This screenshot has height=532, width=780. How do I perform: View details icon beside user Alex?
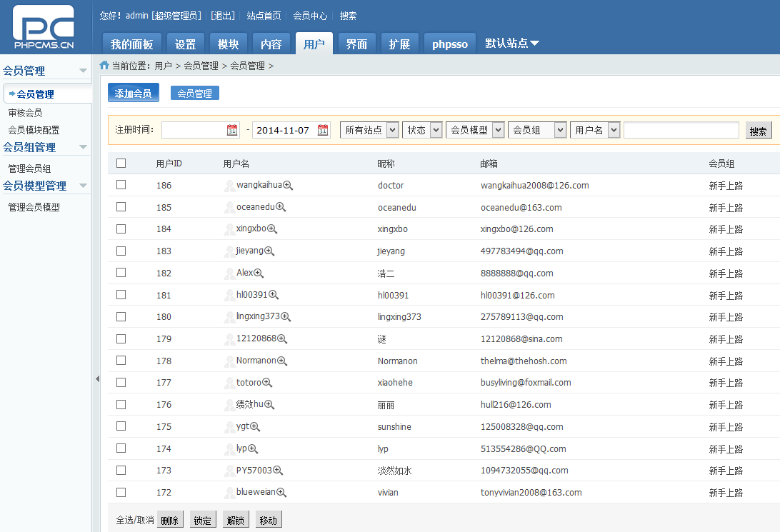pos(259,273)
